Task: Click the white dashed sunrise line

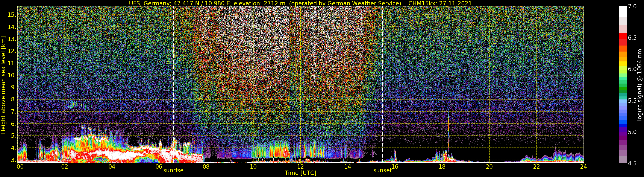Action: tap(173, 75)
